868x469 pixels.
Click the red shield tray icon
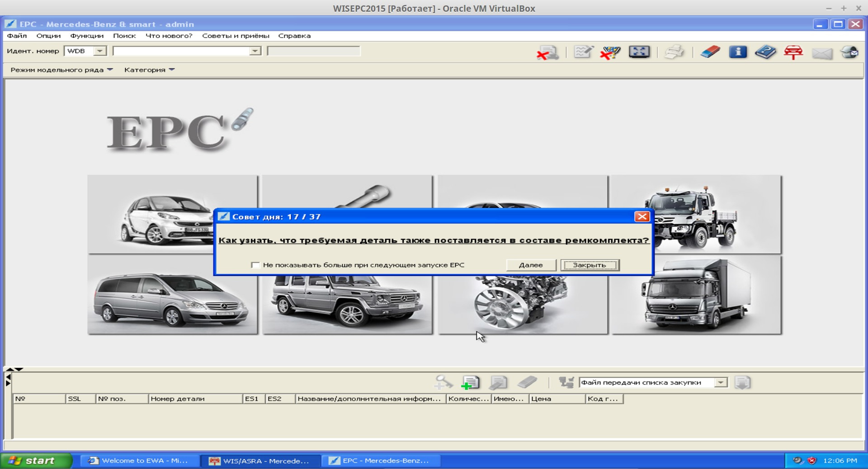click(x=812, y=460)
